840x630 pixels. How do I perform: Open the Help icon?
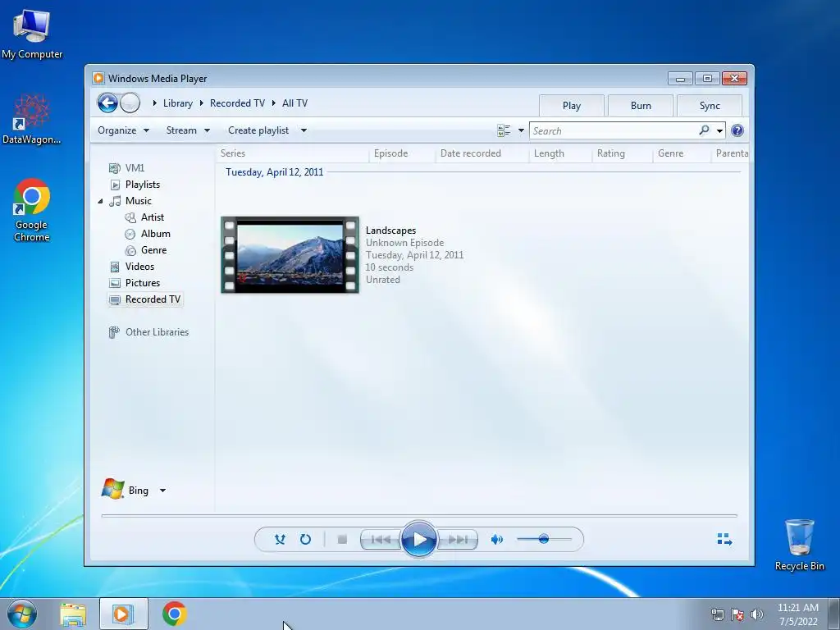(x=737, y=130)
